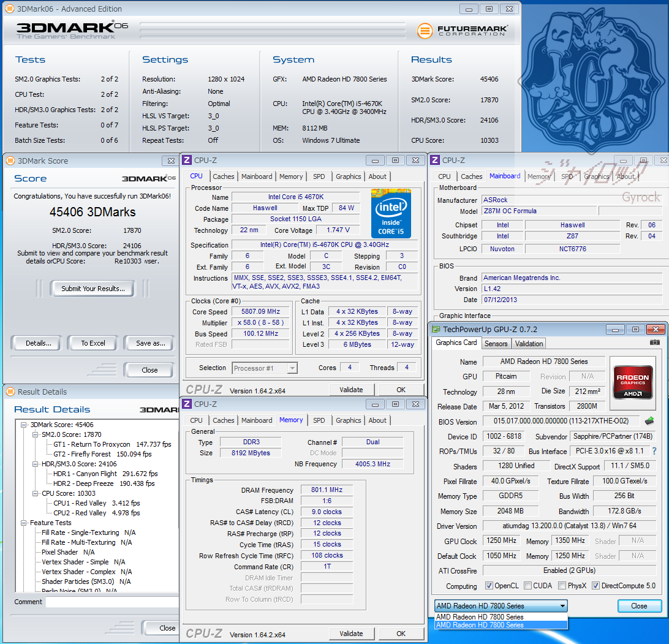
Task: Select HDR1 - Canyon Flight result row
Action: coord(105,474)
